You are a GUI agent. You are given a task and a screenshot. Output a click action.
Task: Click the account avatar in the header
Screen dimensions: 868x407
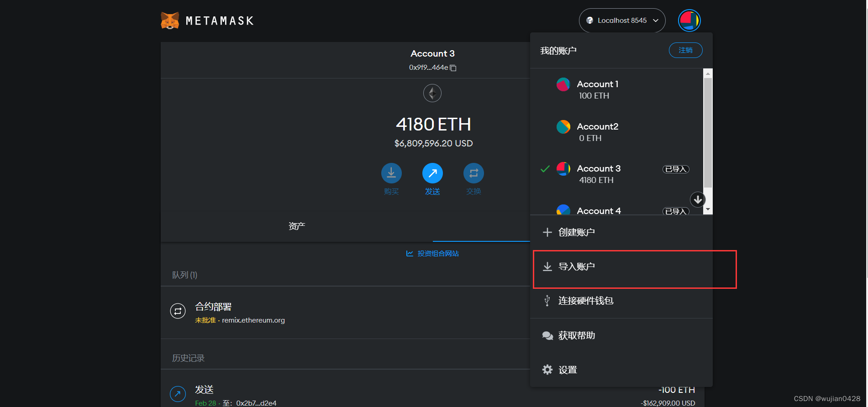pyautogui.click(x=689, y=21)
